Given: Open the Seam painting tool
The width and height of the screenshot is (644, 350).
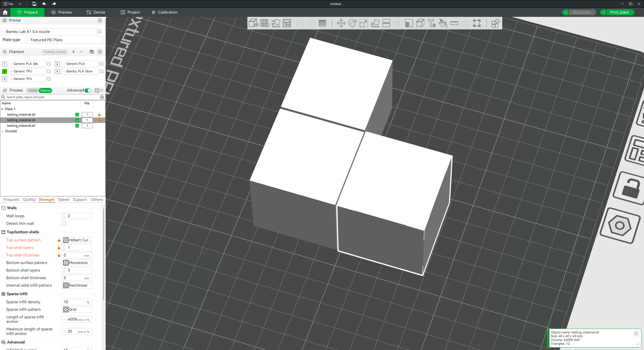Looking at the screenshot, I should (420, 23).
